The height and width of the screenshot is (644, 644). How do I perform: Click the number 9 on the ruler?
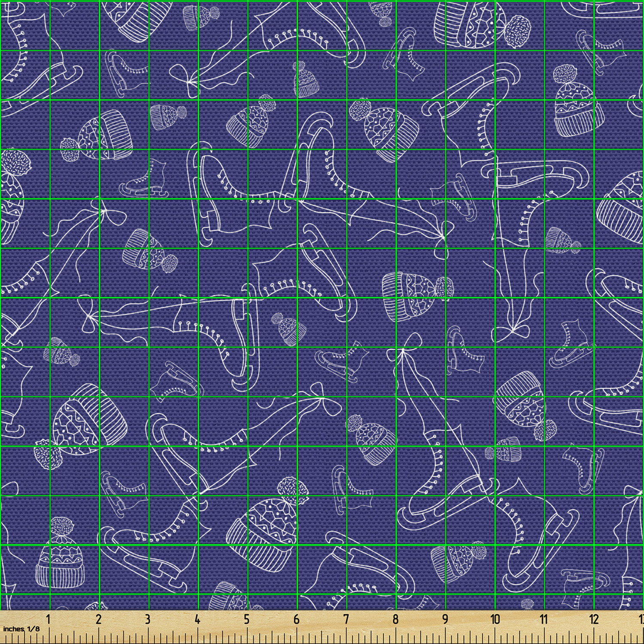445,619
